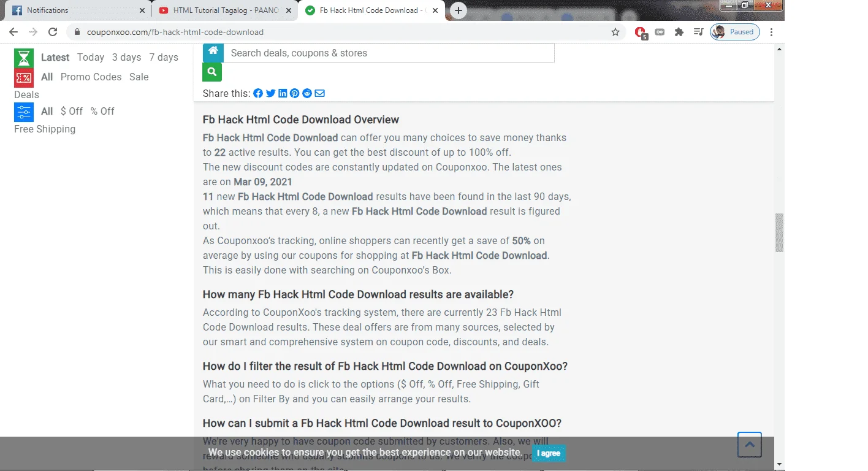Filter by Sale
The image size is (868, 471).
[x=139, y=77]
